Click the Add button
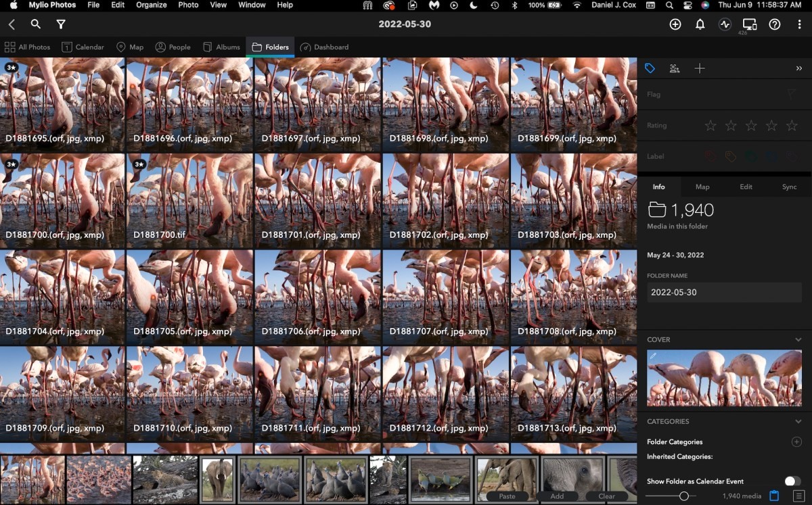This screenshot has width=812, height=505. click(557, 496)
